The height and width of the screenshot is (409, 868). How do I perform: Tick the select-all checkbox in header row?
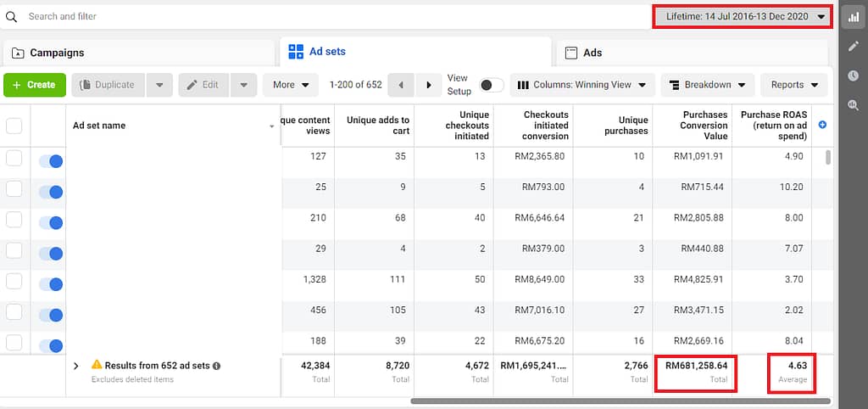click(x=14, y=126)
